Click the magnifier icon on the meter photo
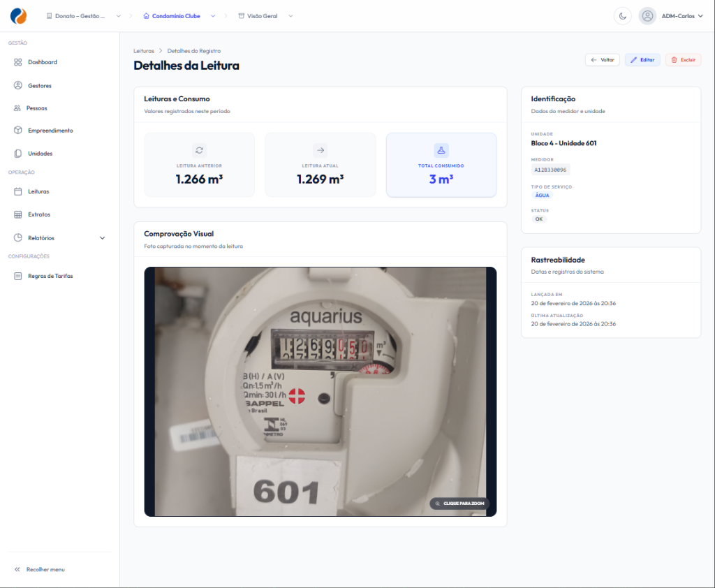The image size is (715, 588). pyautogui.click(x=437, y=504)
